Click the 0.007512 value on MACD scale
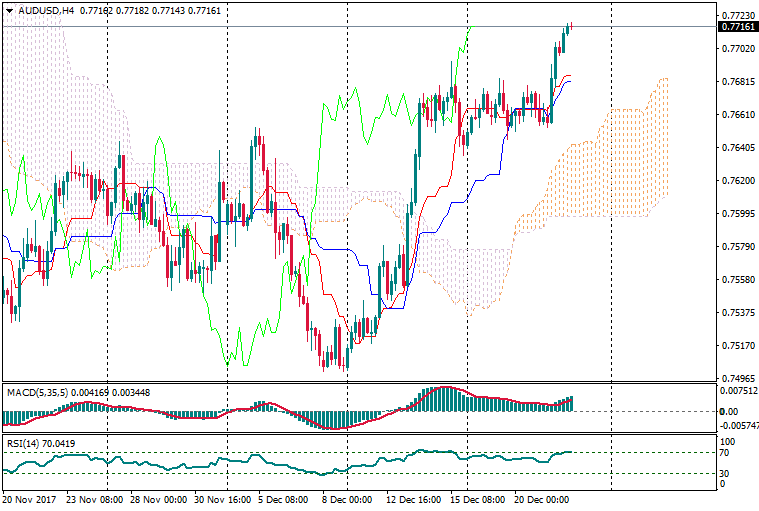759x511 pixels. click(x=738, y=391)
